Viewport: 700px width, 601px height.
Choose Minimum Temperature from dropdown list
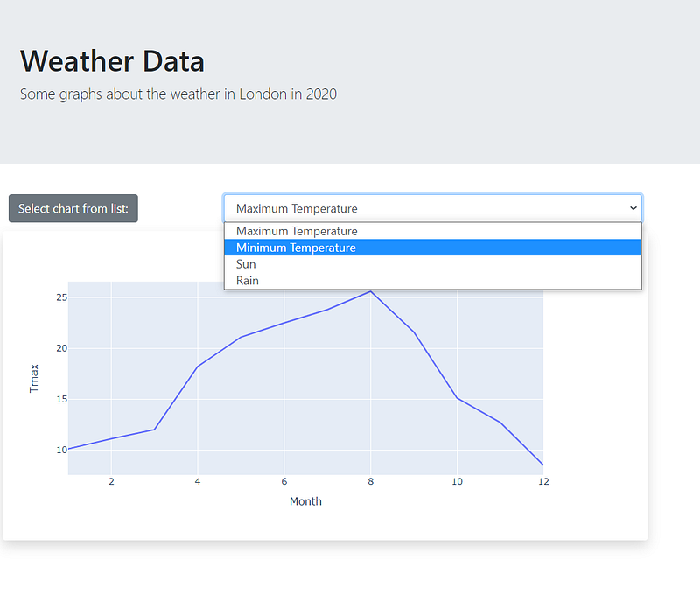coord(432,248)
